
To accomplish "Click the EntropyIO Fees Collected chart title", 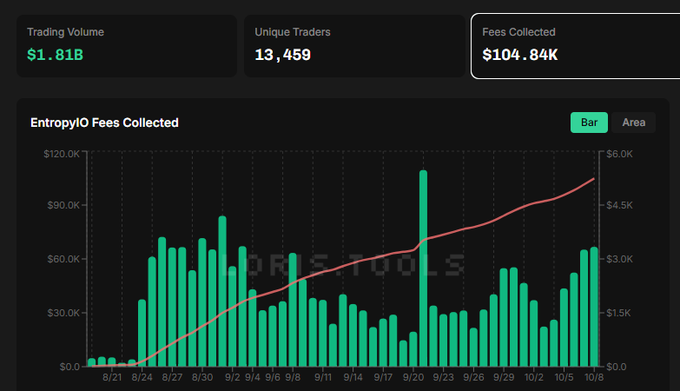I will tap(105, 123).
